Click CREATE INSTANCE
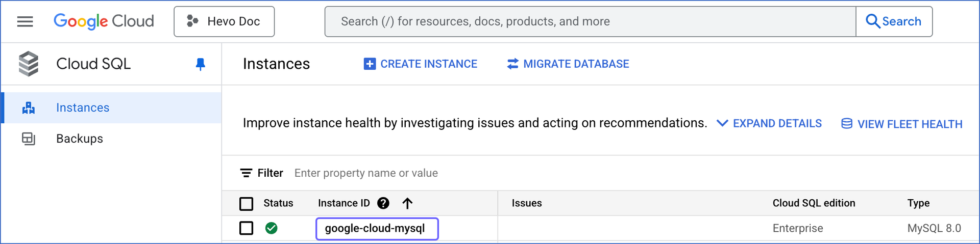 tap(421, 64)
